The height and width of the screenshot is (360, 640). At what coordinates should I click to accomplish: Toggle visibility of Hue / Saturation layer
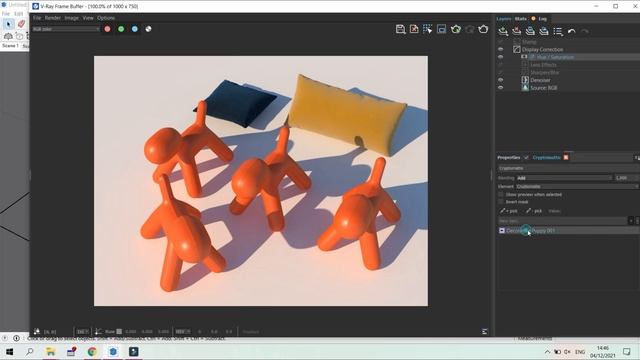tap(500, 57)
